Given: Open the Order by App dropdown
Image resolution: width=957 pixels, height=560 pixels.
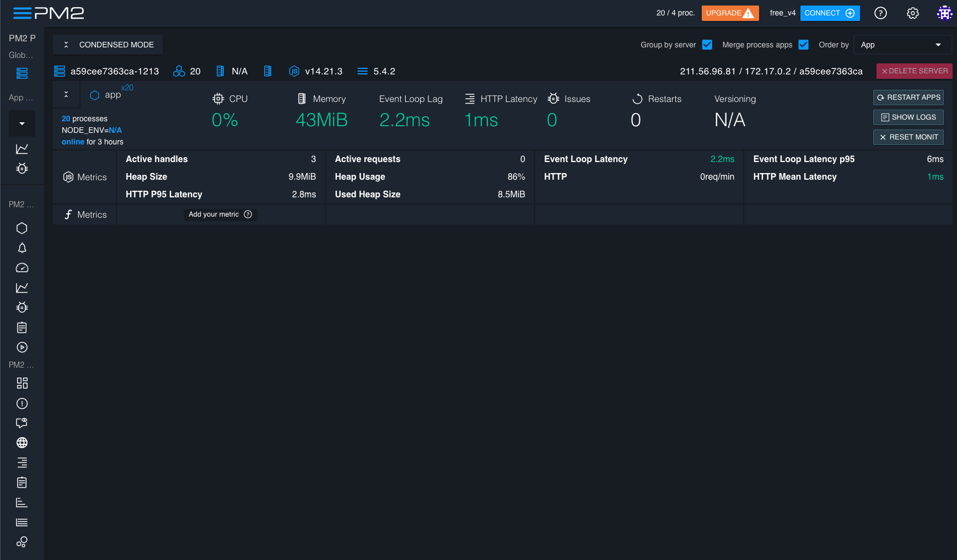Looking at the screenshot, I should [902, 45].
